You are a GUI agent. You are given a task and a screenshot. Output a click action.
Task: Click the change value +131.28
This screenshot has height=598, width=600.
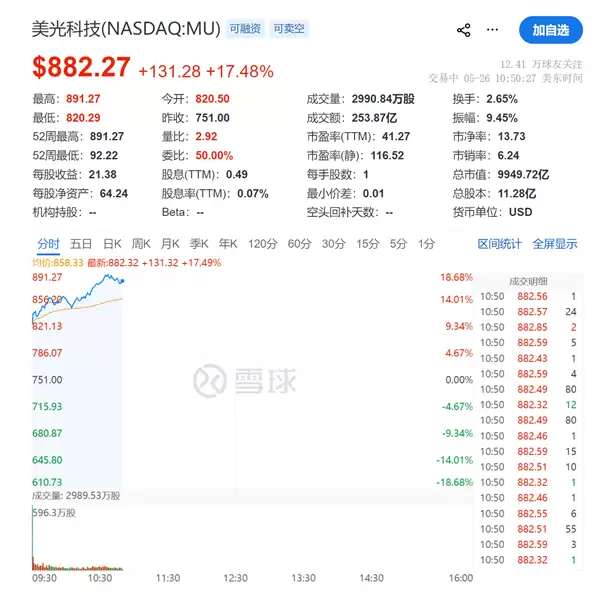(x=170, y=71)
